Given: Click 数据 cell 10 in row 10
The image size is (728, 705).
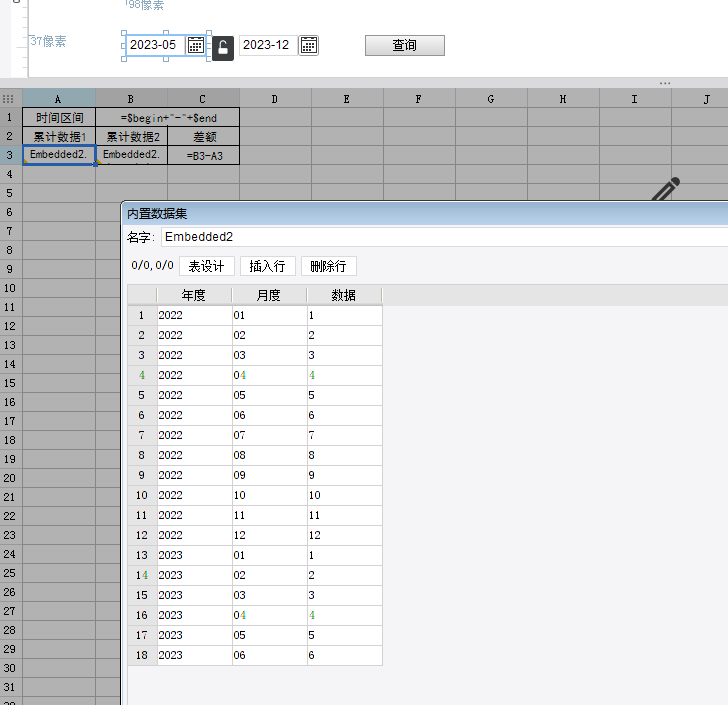Looking at the screenshot, I should (x=345, y=496).
